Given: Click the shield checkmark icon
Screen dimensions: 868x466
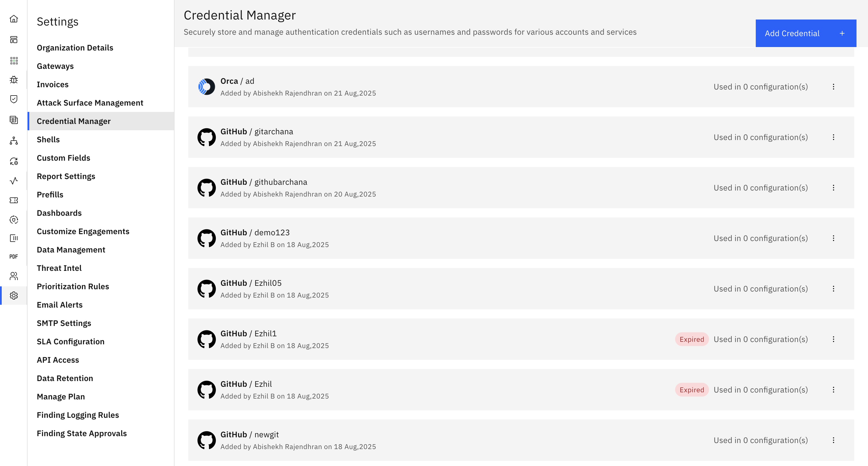Looking at the screenshot, I should tap(14, 99).
